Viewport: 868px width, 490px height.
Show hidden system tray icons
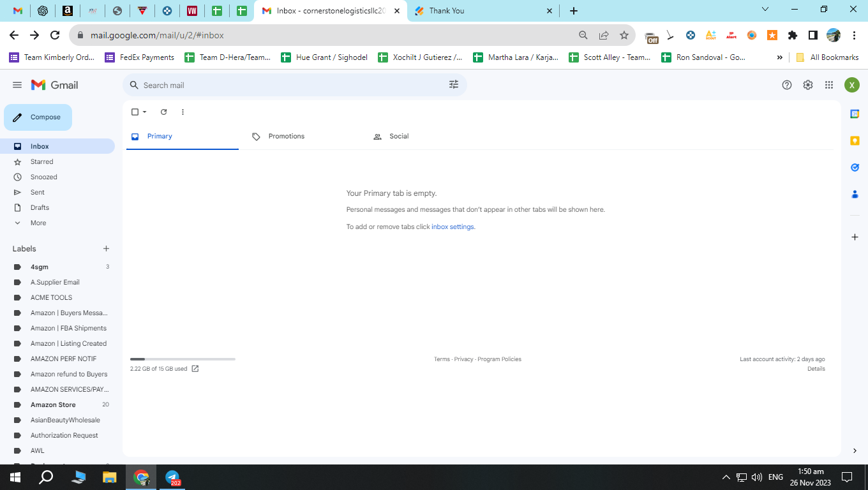point(726,477)
